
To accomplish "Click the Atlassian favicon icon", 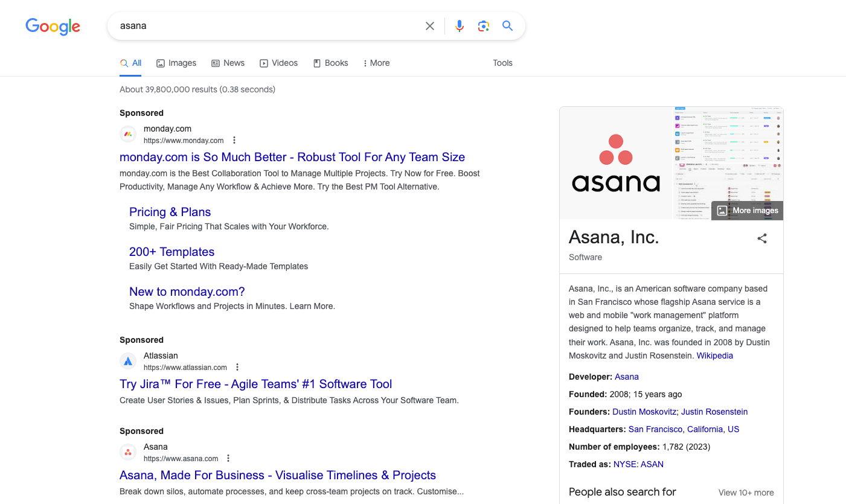I will 128,361.
